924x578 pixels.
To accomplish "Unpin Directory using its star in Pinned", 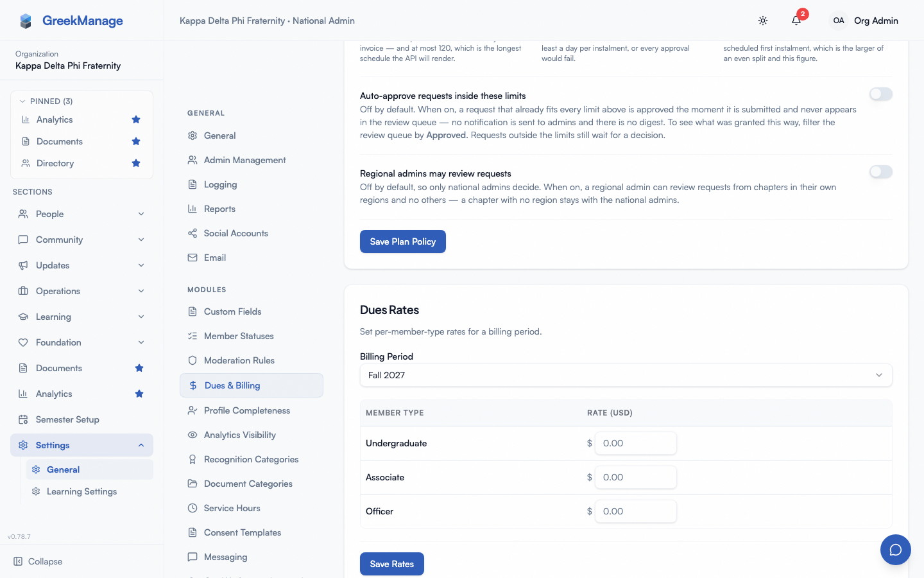I will tap(136, 163).
